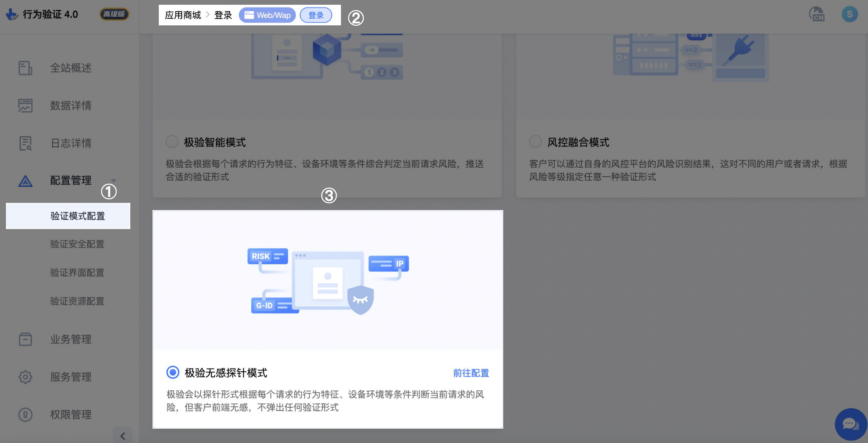Collapse the sidebar with the chevron
868x443 pixels.
point(123,435)
